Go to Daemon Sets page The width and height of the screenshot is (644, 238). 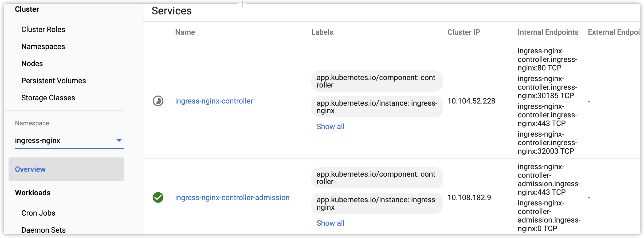click(44, 230)
